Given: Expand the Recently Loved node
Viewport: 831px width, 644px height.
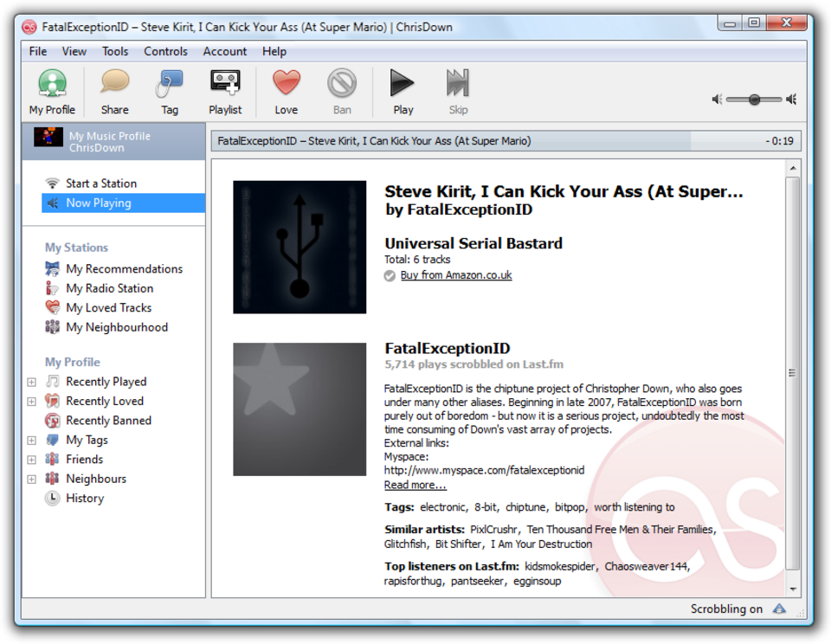Looking at the screenshot, I should click(x=32, y=402).
